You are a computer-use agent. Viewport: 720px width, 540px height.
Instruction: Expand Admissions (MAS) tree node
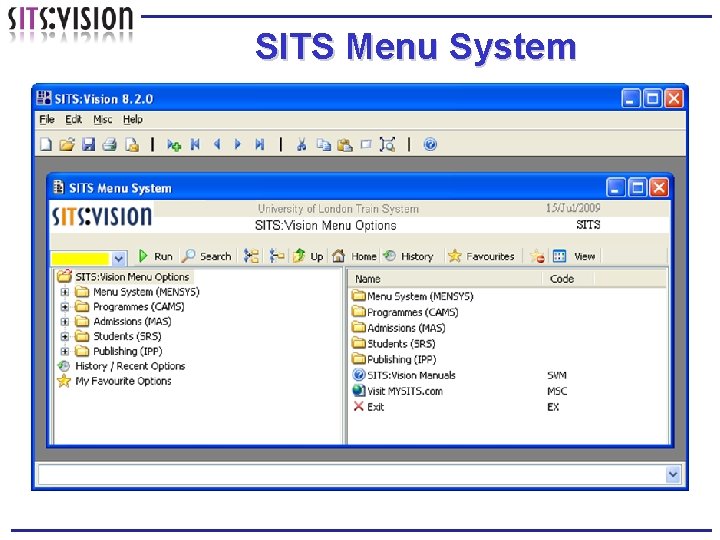point(65,321)
